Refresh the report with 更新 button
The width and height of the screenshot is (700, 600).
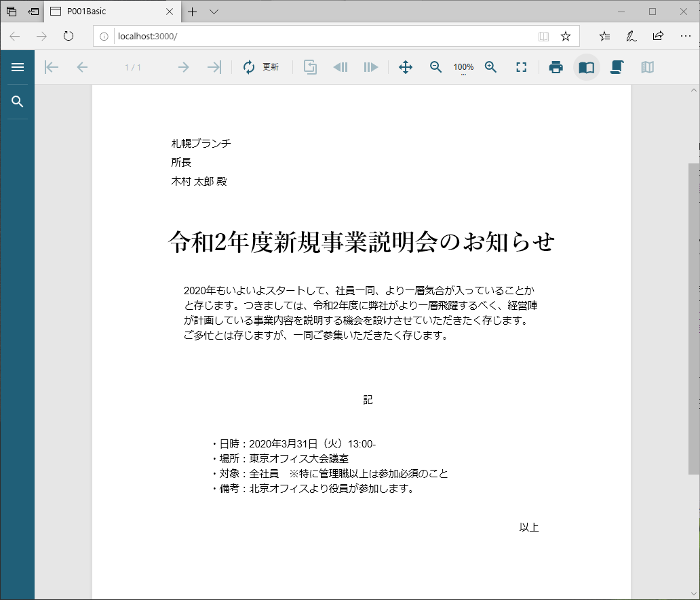click(260, 67)
